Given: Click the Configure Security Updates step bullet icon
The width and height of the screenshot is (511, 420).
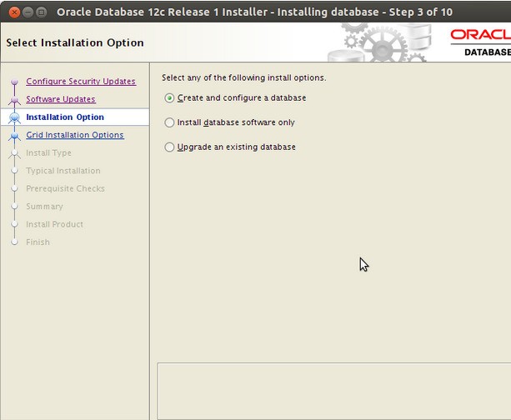Looking at the screenshot, I should tap(14, 82).
